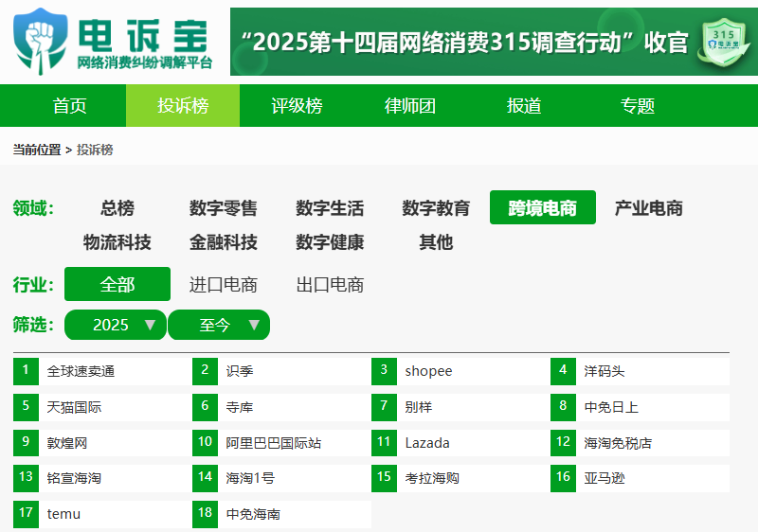Choose the 数字健康 domain filter
This screenshot has width=758, height=532.
330,242
